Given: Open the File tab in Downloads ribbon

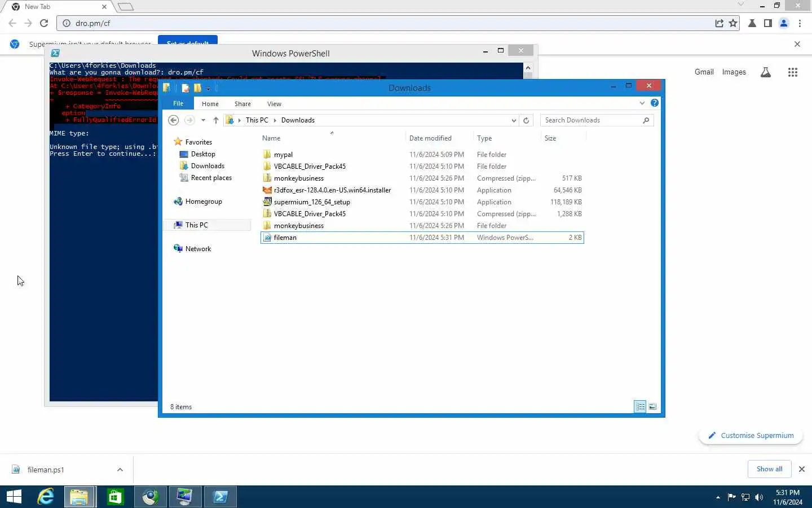Looking at the screenshot, I should [178, 103].
